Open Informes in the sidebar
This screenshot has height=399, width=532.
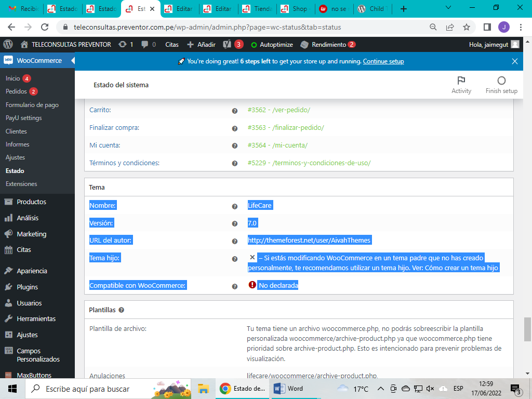(18, 144)
